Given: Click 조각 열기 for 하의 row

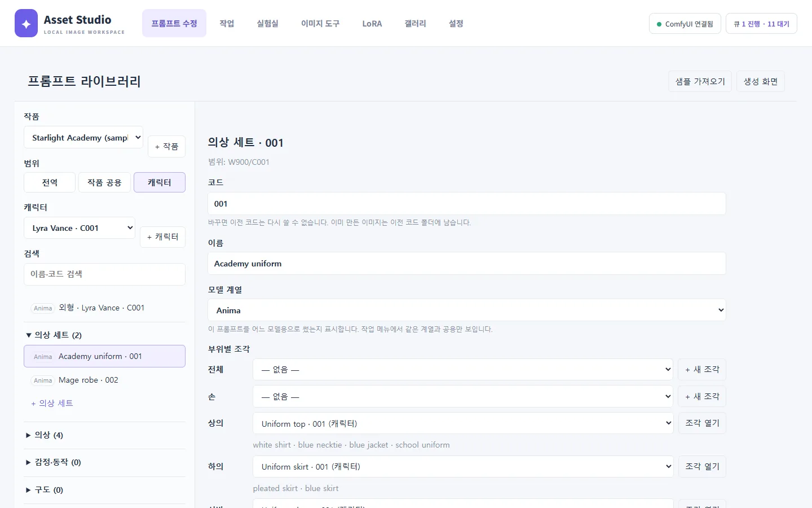Looking at the screenshot, I should coord(702,467).
